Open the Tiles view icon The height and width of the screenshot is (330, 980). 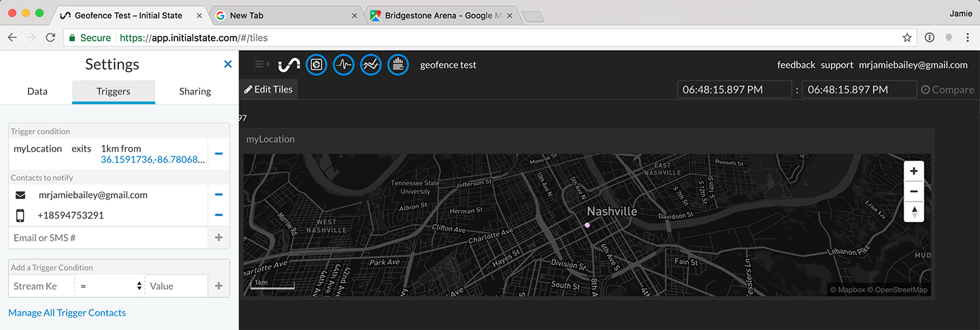[316, 65]
